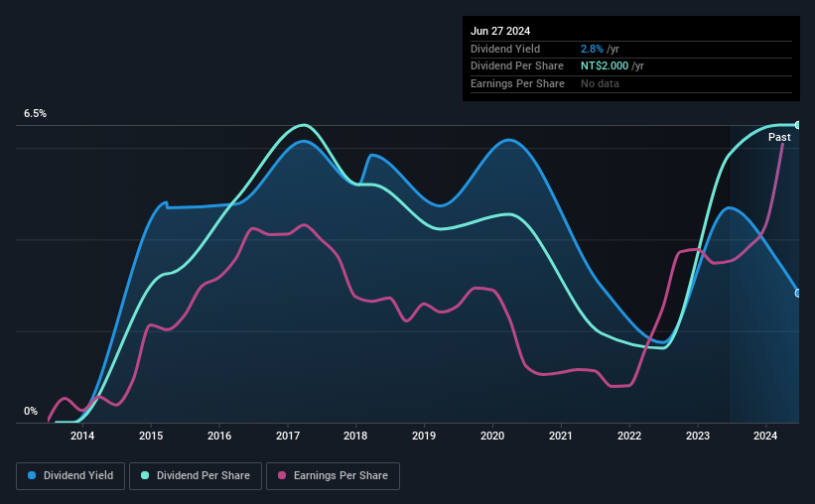
Task: Click the Dividend Per Share tooltip row label
Action: (517, 66)
